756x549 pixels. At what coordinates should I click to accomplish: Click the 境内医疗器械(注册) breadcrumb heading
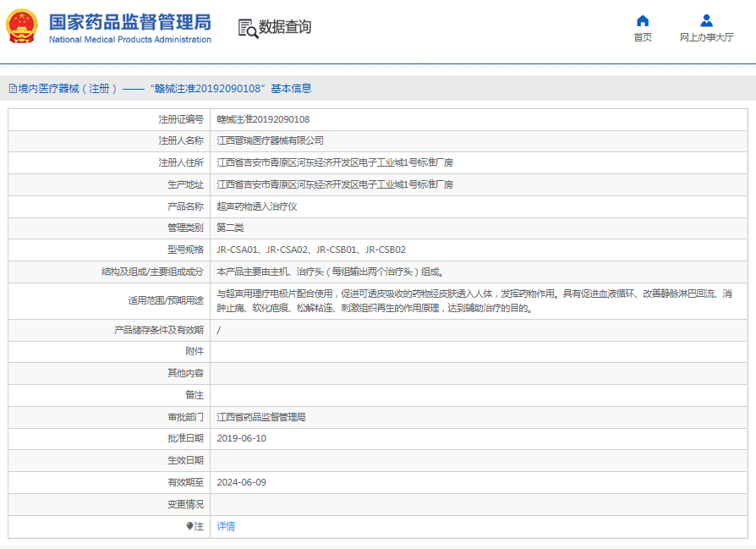pyautogui.click(x=68, y=89)
